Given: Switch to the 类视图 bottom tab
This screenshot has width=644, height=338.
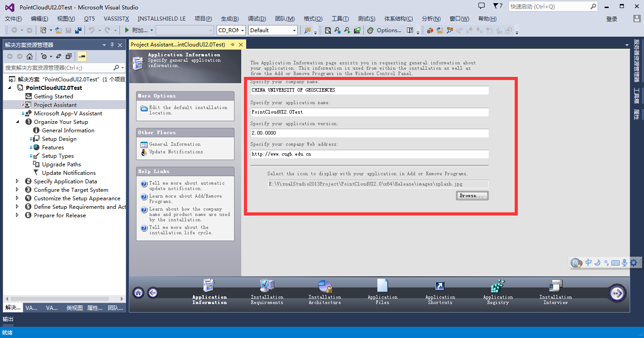Looking at the screenshot, I should [74, 308].
